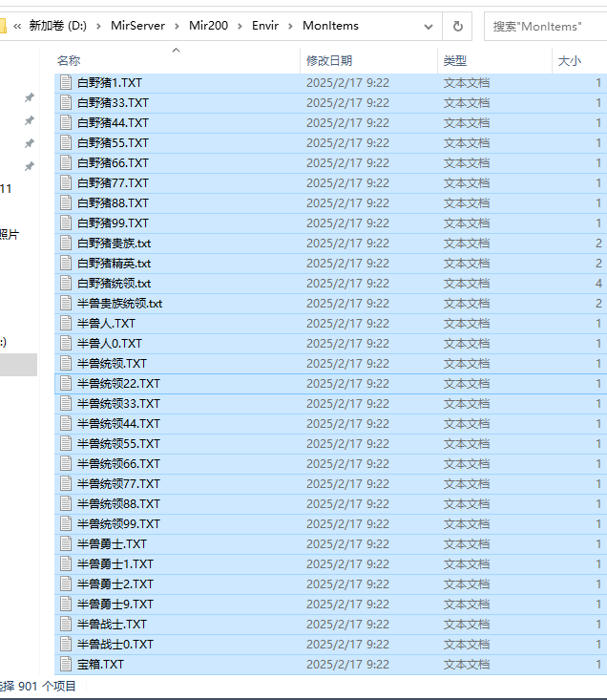This screenshot has width=607, height=700.
Task: Click the file icon of 白野猪33.TXT
Action: point(66,103)
